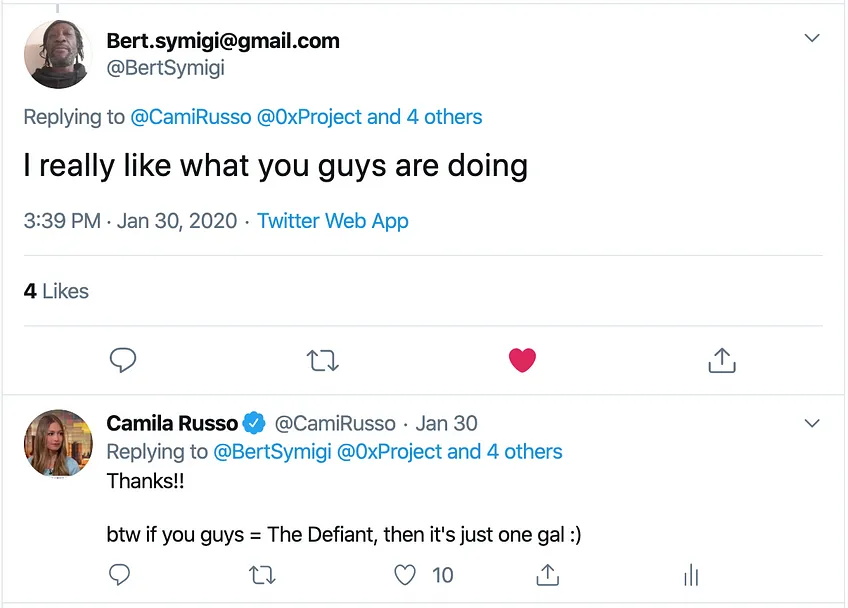This screenshot has height=608, width=848.
Task: Unlike Bert's tweet with red heart
Action: click(x=522, y=360)
